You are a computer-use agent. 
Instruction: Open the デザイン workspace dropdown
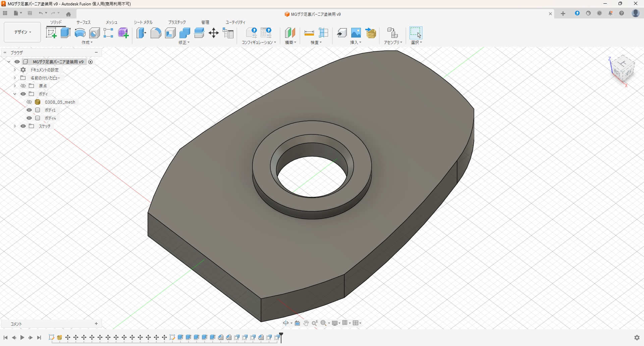tap(22, 32)
